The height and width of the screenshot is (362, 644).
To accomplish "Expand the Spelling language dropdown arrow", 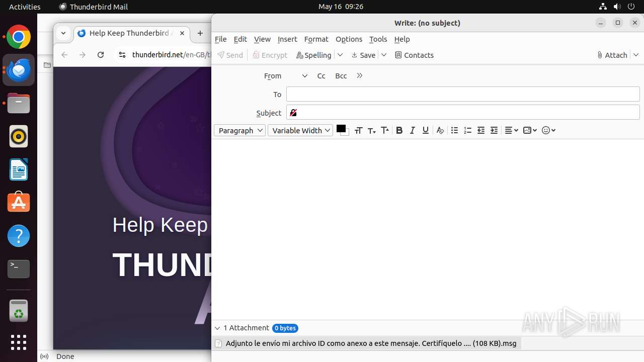I will [340, 55].
